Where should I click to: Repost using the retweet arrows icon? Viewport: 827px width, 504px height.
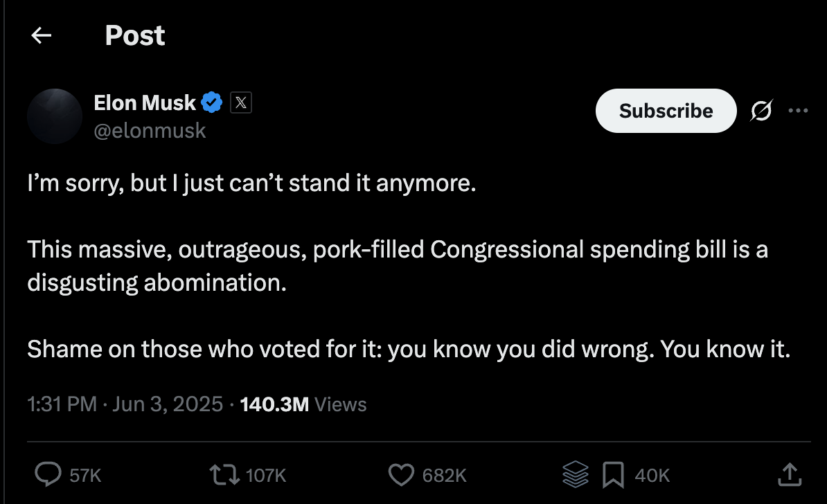tap(224, 474)
